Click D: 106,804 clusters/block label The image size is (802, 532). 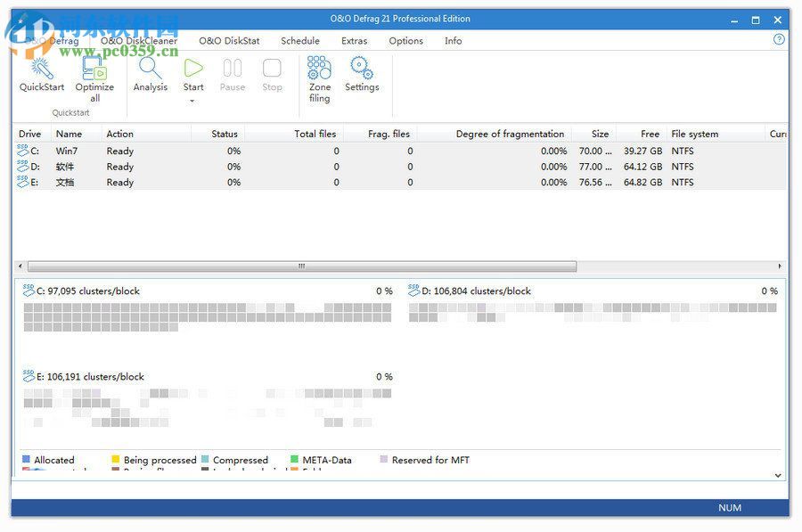point(476,291)
